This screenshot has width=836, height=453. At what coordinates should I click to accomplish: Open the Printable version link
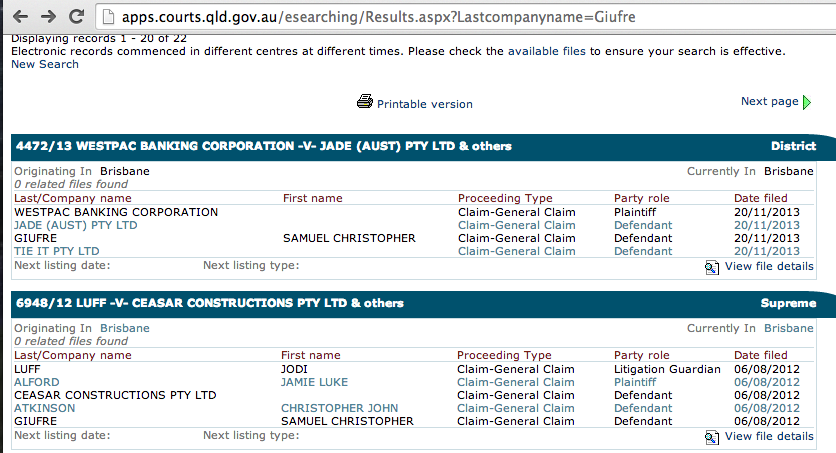click(424, 104)
